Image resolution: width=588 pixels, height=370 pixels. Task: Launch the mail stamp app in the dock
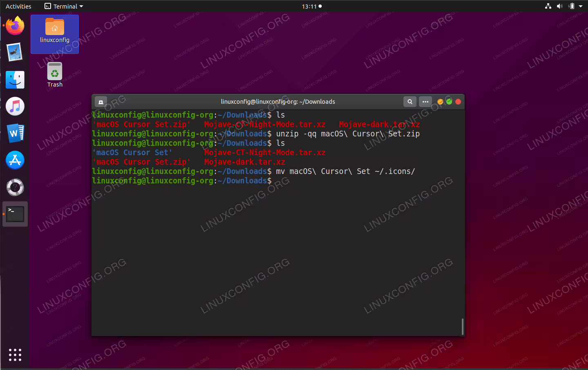[15, 52]
